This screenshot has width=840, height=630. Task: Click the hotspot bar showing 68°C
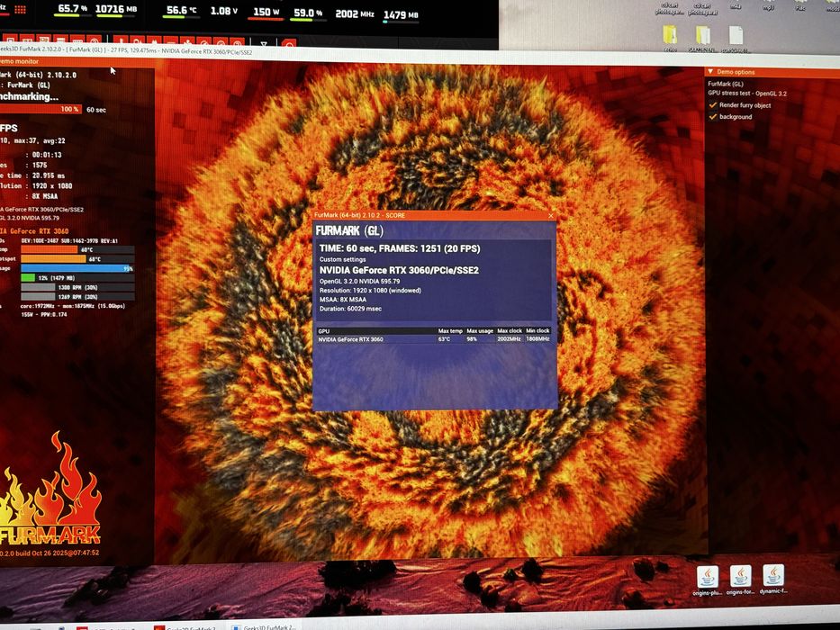point(77,259)
